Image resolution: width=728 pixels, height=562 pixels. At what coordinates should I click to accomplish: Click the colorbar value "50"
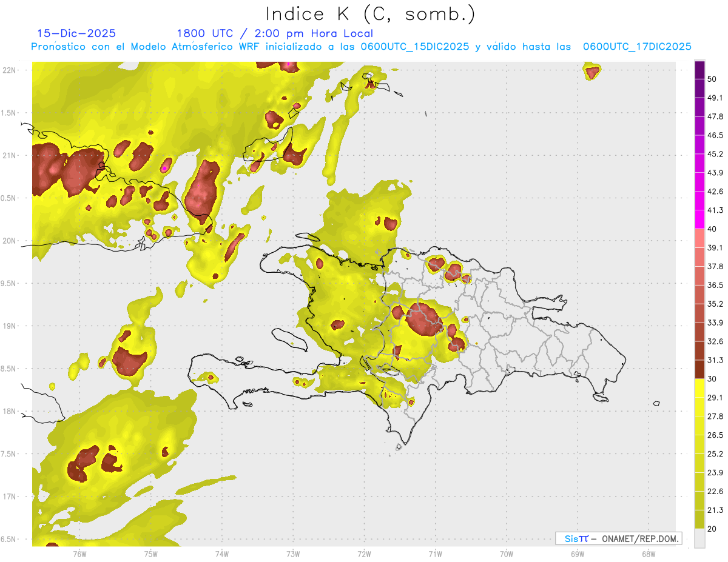pyautogui.click(x=712, y=79)
